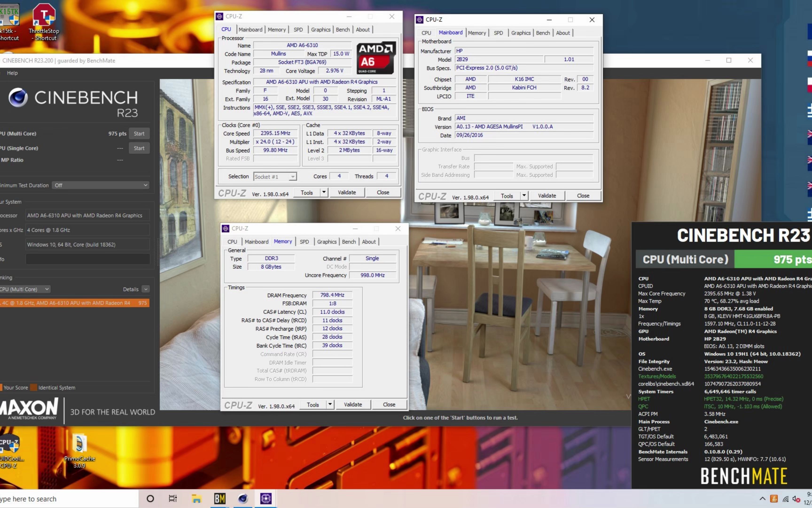Expand the ranking Details dropdown arrow
Screen dimensions: 812x508
[x=146, y=289]
